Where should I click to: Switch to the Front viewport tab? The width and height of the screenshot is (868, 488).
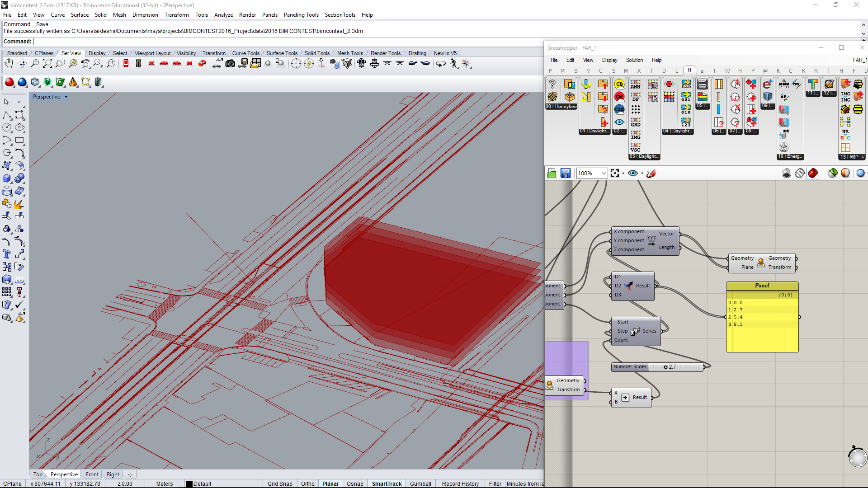[92, 474]
